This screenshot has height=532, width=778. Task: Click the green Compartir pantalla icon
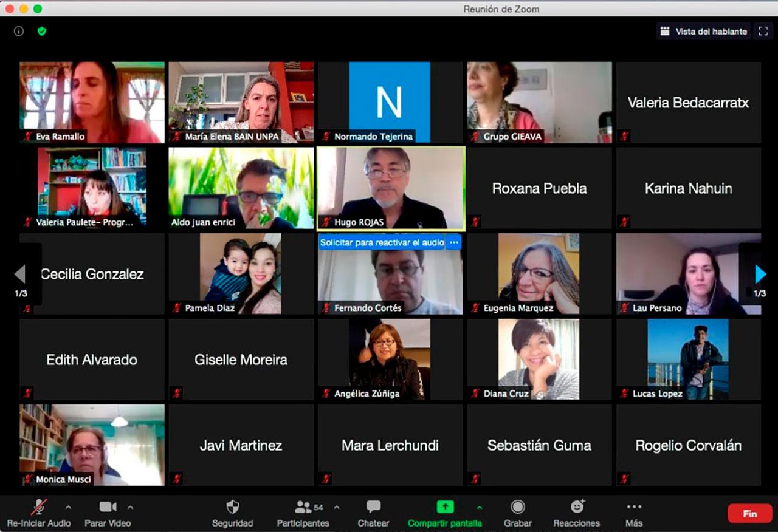(x=445, y=507)
